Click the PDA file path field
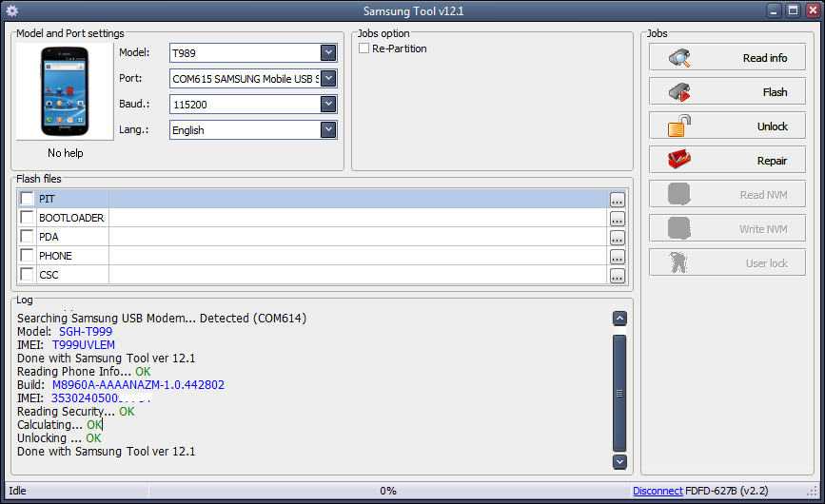This screenshot has height=504, width=825. tap(358, 237)
